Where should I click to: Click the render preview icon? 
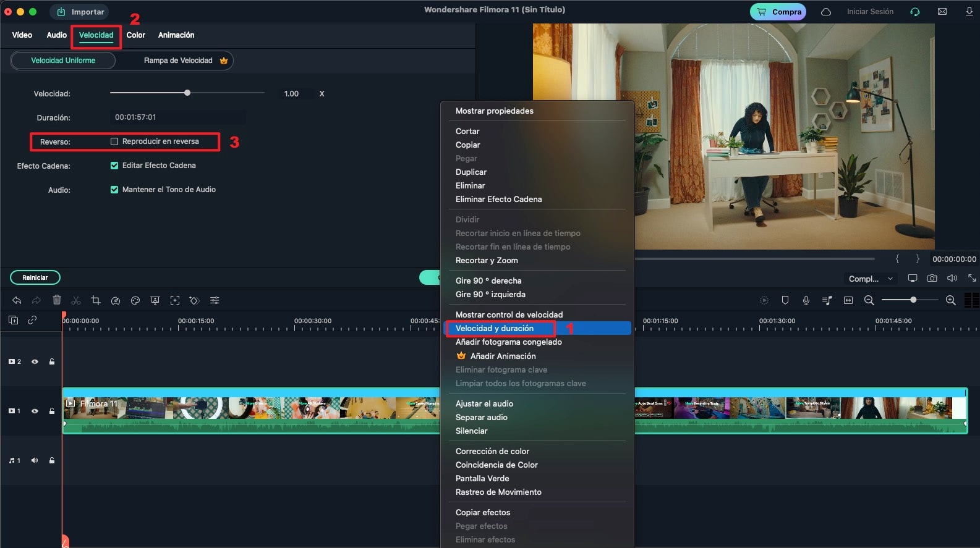coord(764,300)
